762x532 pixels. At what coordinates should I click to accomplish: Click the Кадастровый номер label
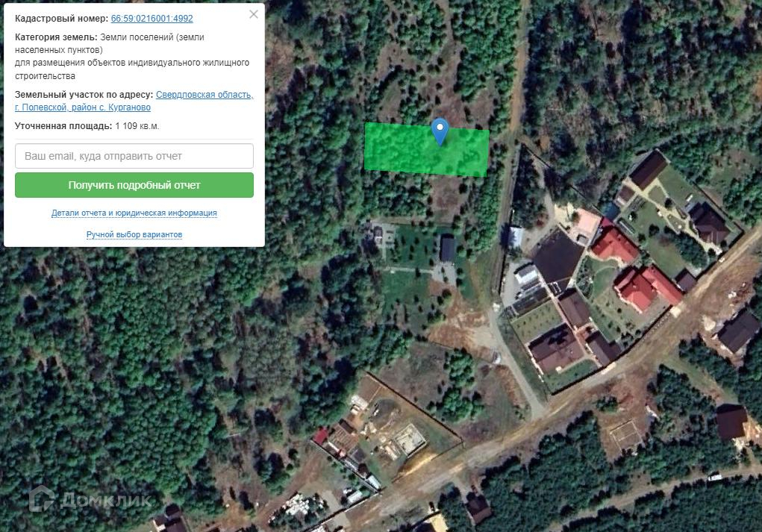point(62,19)
